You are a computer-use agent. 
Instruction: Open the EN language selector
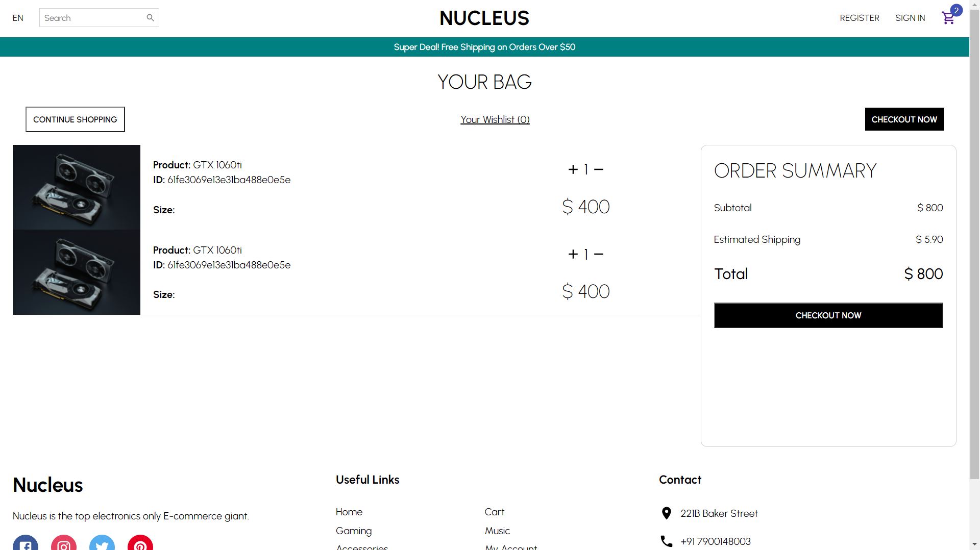18,18
